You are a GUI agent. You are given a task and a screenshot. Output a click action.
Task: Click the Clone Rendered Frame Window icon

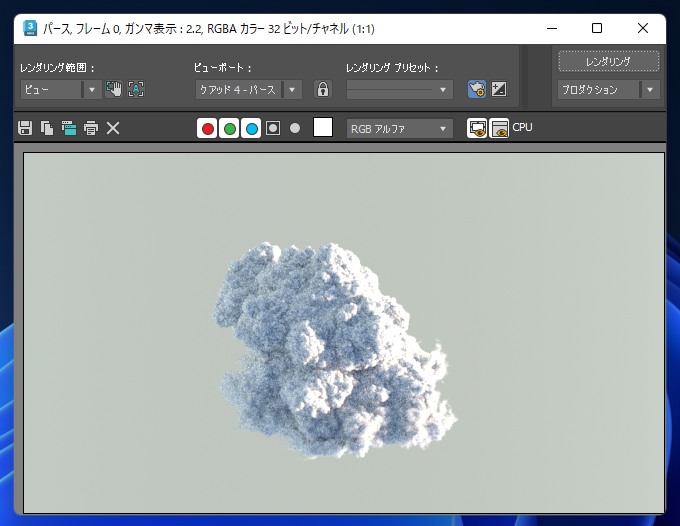pyautogui.click(x=69, y=128)
